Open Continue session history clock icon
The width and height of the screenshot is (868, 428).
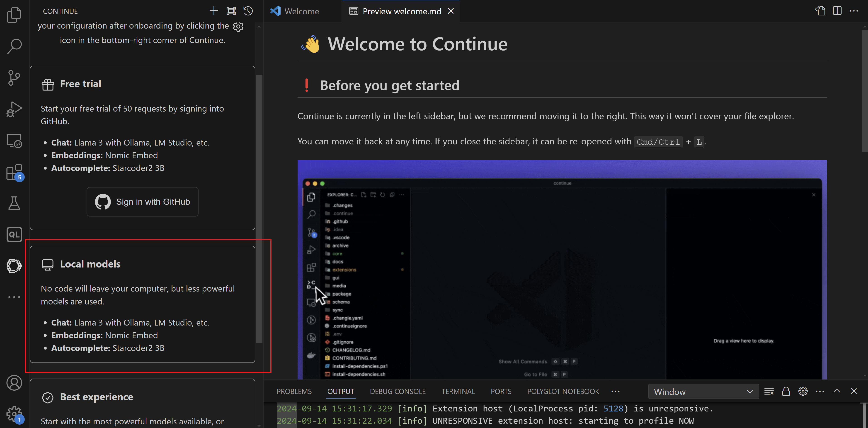(248, 11)
